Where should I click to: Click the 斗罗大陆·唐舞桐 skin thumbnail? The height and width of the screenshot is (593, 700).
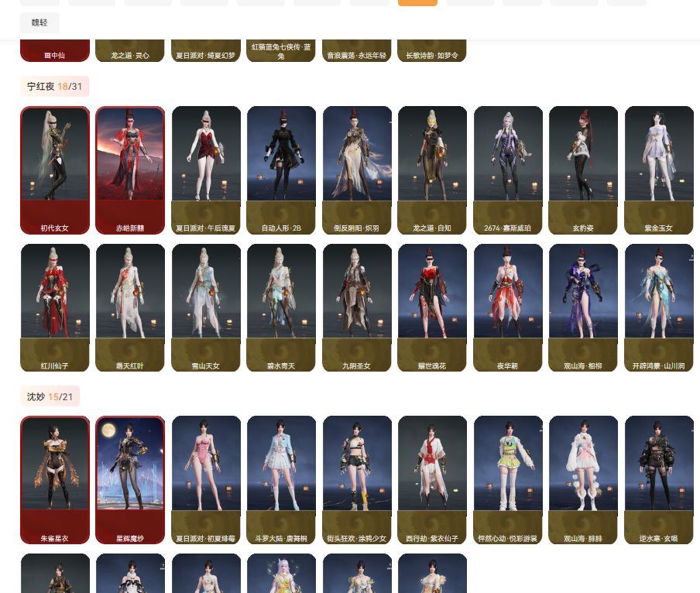[281, 480]
